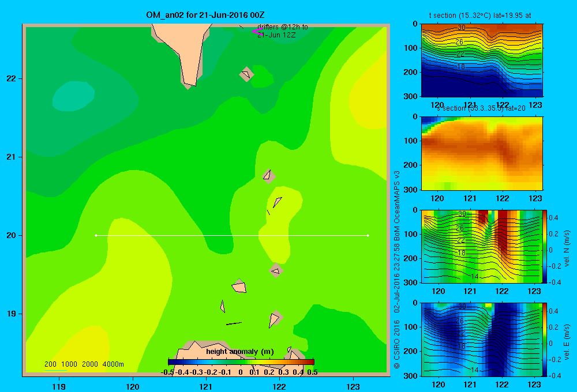Screen dimensions: 577x392
Task: Click right endpoint of white transect line
Action: 368,235
